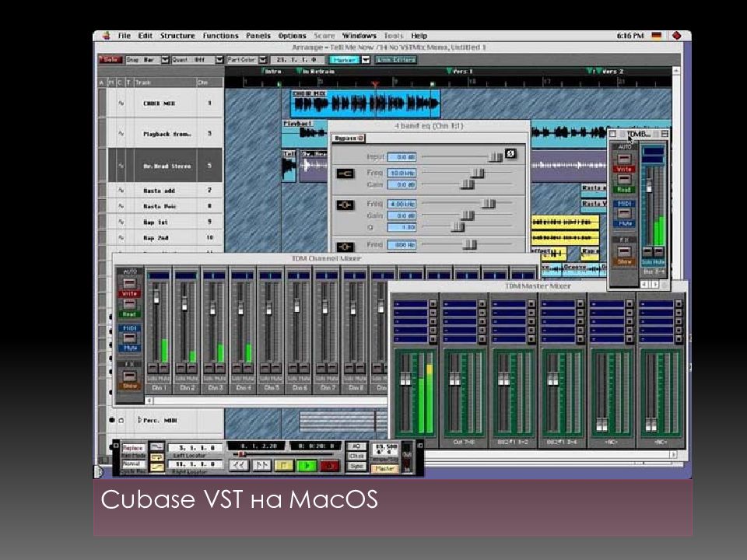Click the right scroll arrow under TDM Master Mixer

673,455
